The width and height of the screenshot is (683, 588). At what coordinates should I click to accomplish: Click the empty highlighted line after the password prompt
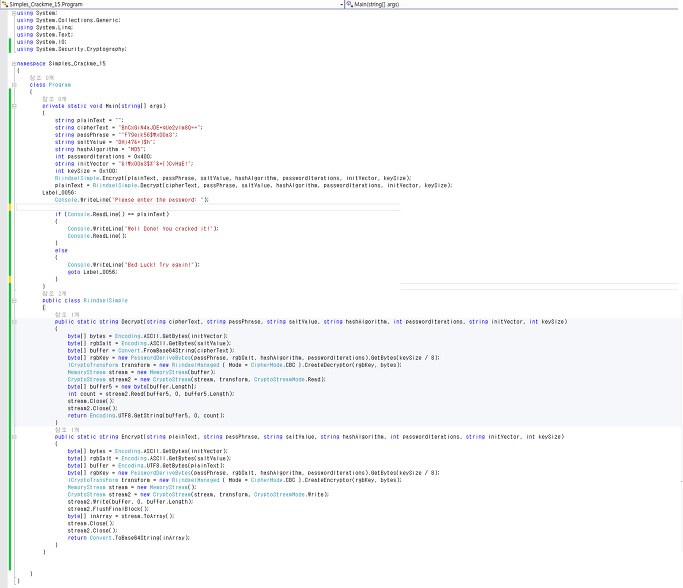tap(208, 207)
